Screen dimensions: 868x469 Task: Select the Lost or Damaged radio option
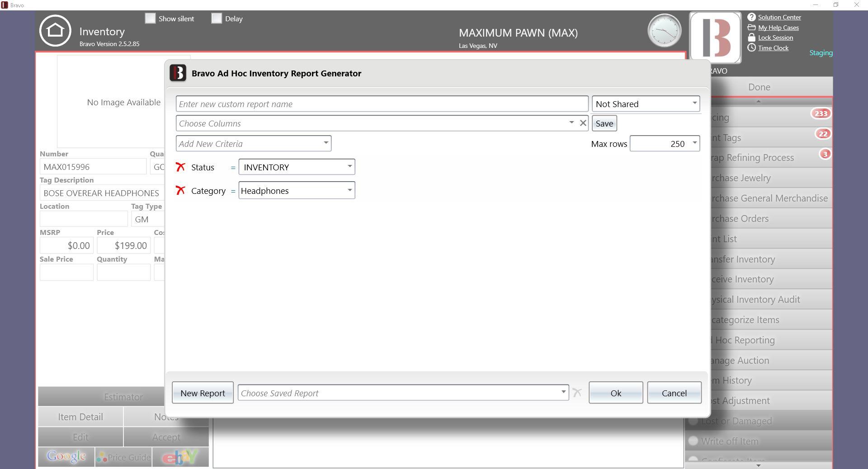tap(693, 421)
